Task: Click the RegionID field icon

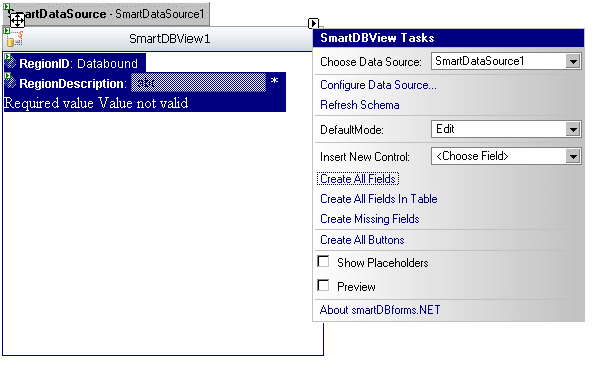Action: (11, 62)
